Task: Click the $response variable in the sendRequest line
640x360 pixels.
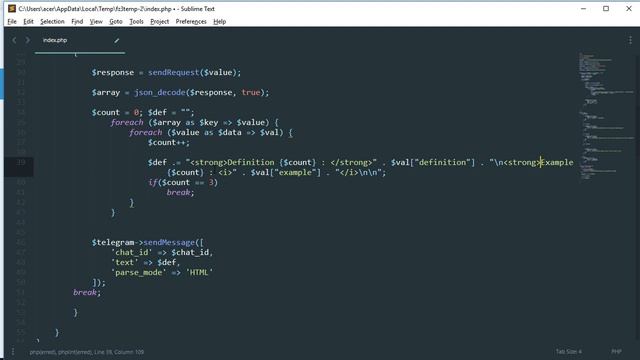Action: click(x=113, y=72)
